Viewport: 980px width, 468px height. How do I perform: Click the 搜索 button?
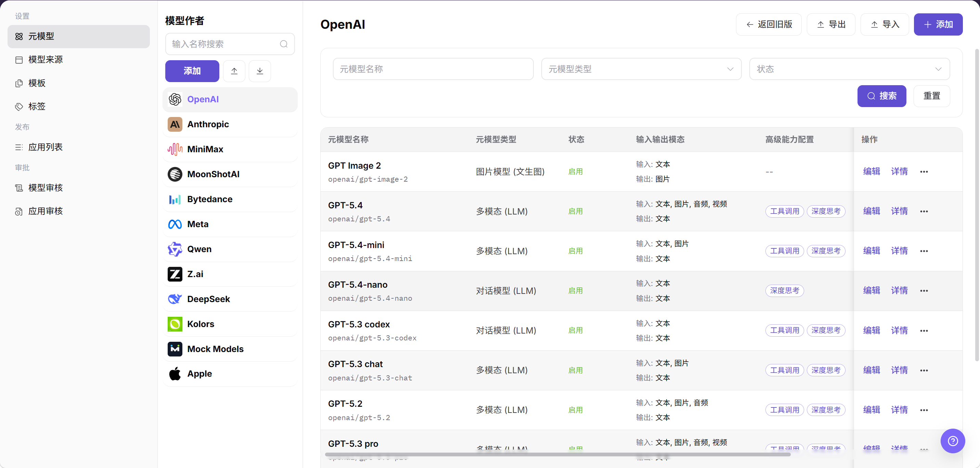coord(881,96)
